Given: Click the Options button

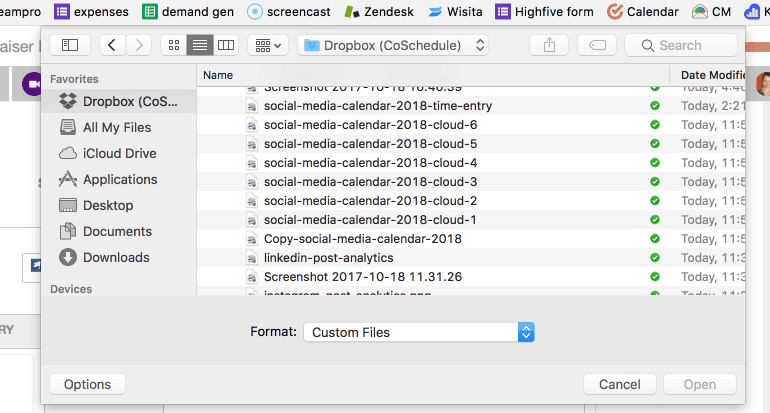Looking at the screenshot, I should click(x=87, y=384).
